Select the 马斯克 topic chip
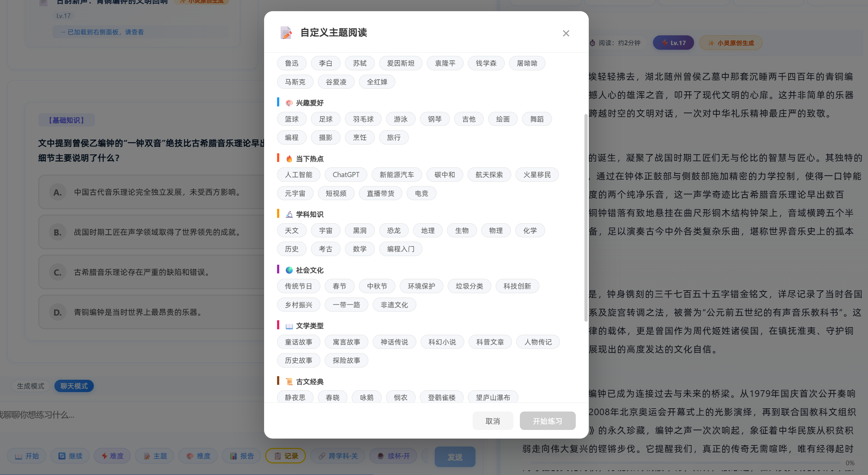 (x=295, y=82)
